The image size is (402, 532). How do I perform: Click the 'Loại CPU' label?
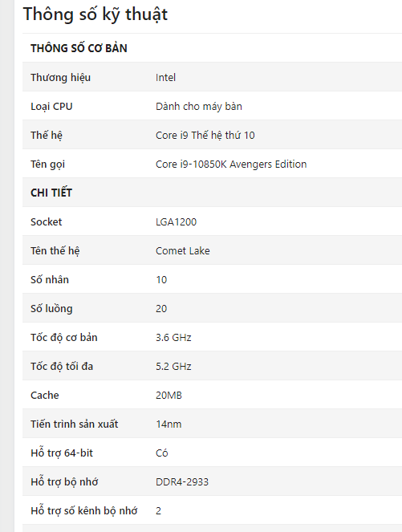[x=51, y=107]
